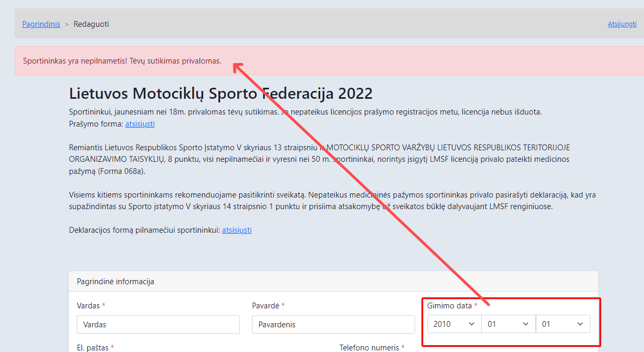Expand the birth day dropdown

tap(563, 324)
